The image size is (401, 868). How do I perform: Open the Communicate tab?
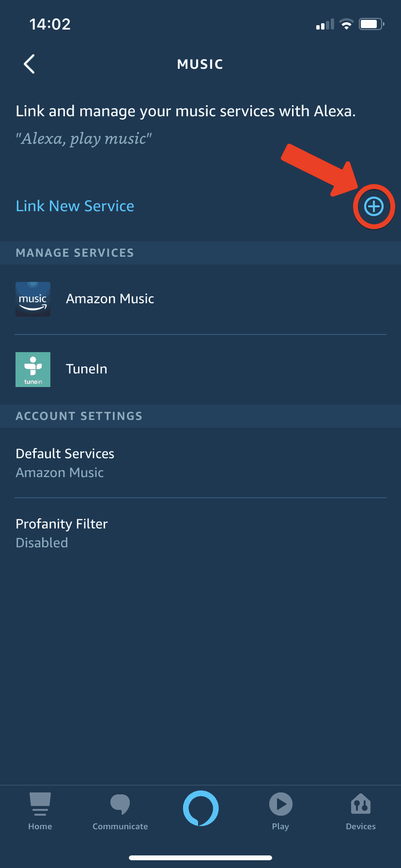tap(120, 812)
